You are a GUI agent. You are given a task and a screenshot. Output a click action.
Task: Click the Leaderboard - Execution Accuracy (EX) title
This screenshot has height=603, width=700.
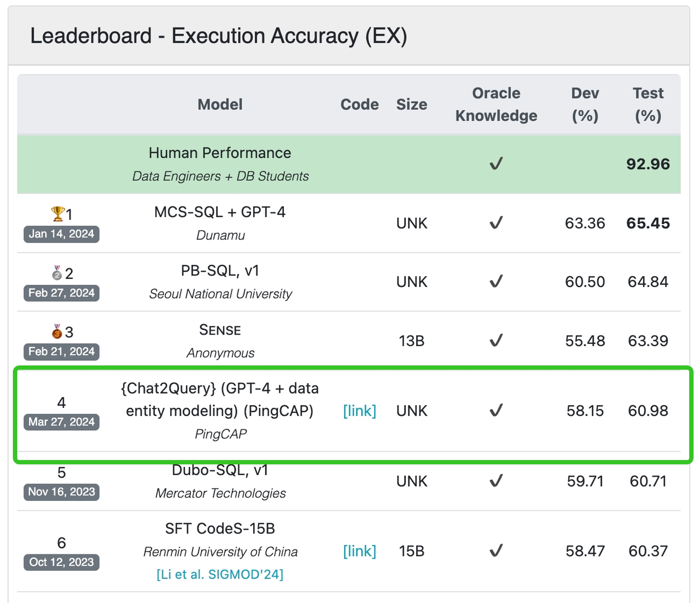click(219, 36)
